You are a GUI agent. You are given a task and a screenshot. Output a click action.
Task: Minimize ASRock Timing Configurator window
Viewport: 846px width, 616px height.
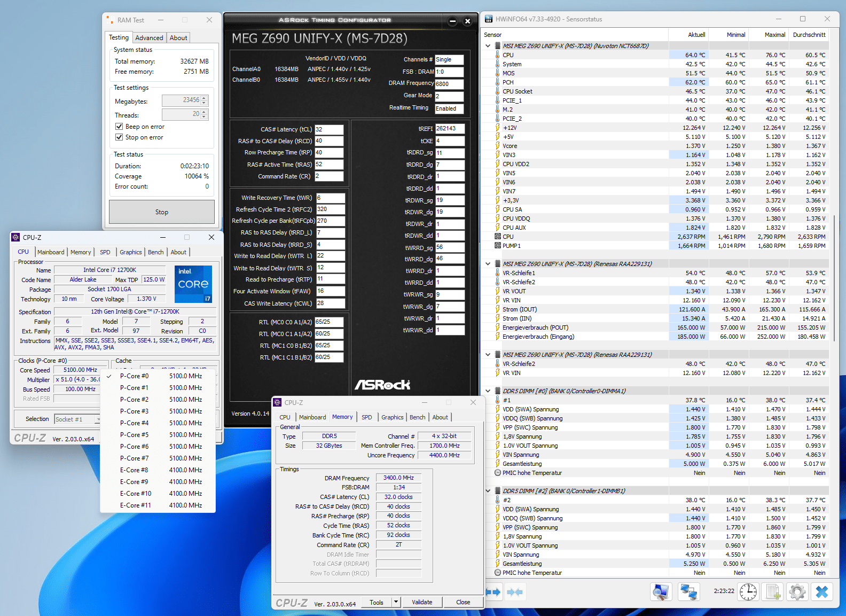(453, 21)
